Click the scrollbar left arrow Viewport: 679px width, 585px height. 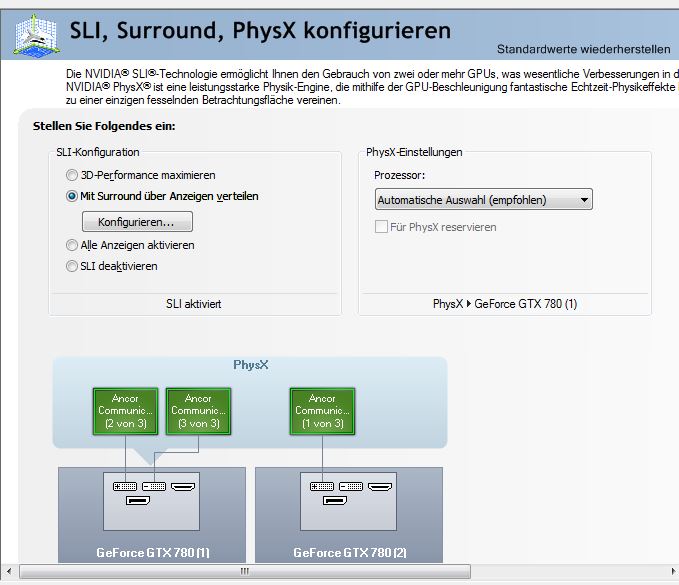pos(9,571)
